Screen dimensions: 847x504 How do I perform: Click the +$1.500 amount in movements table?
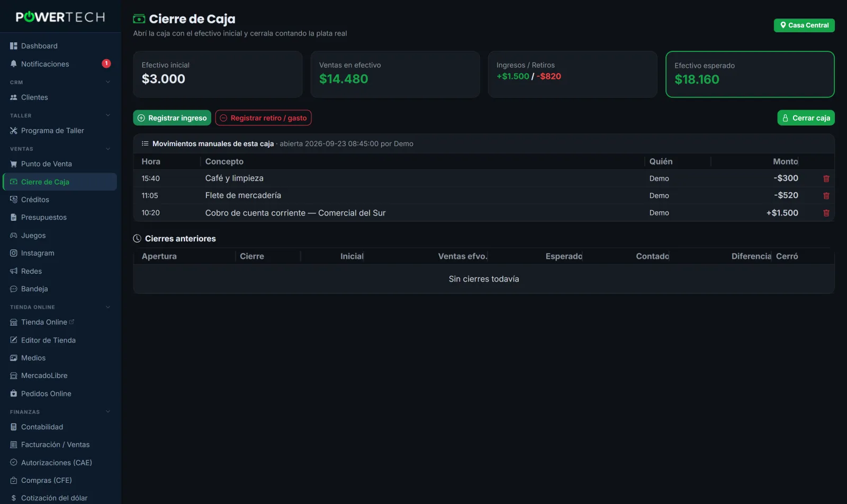point(782,213)
